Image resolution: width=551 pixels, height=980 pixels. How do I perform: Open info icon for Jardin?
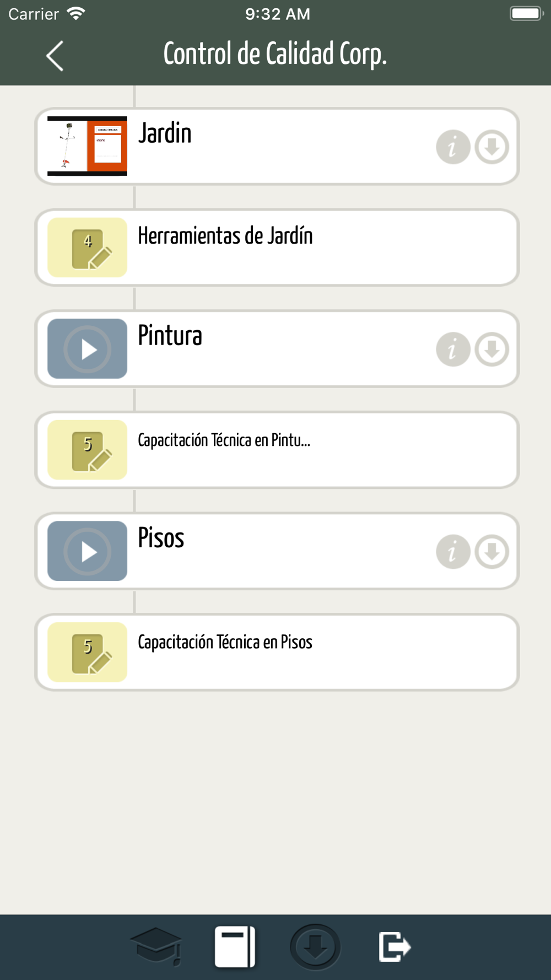click(x=453, y=147)
